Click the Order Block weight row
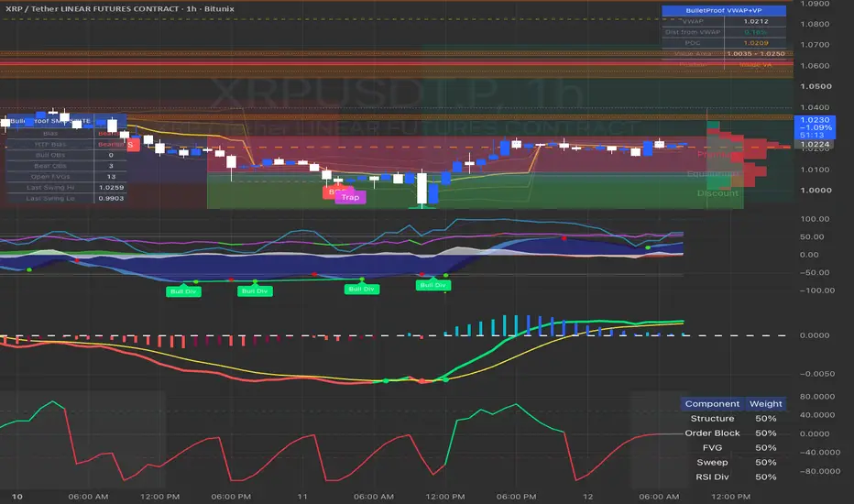854x504 pixels. click(x=733, y=433)
